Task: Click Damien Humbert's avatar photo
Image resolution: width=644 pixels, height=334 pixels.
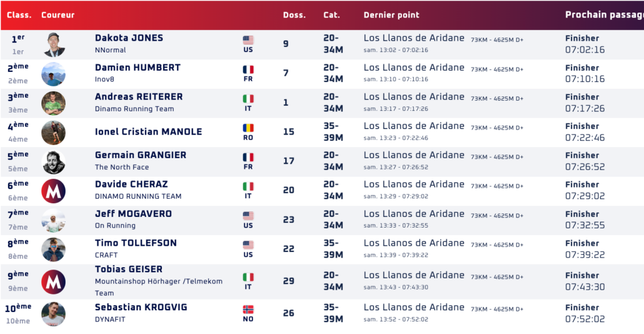Action: click(54, 74)
